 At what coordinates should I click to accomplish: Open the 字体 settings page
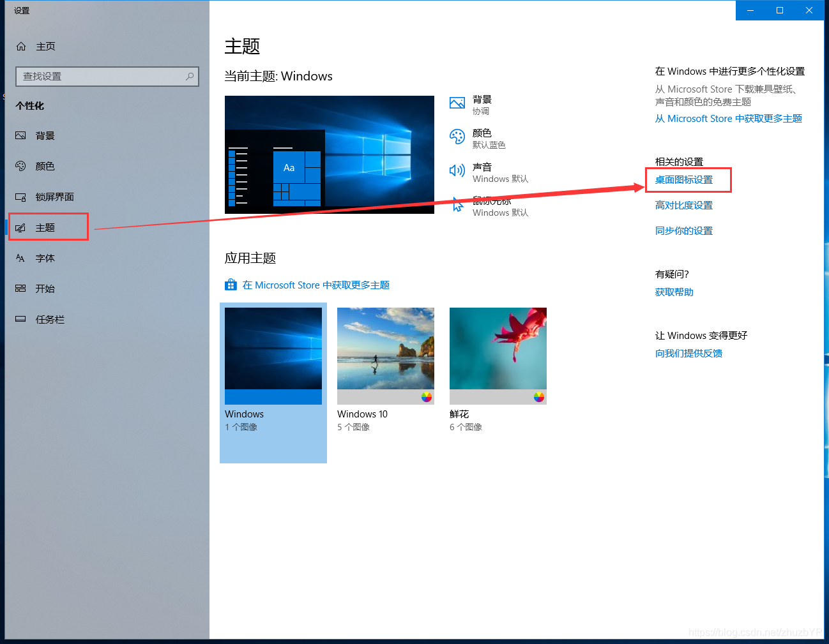[x=107, y=258]
